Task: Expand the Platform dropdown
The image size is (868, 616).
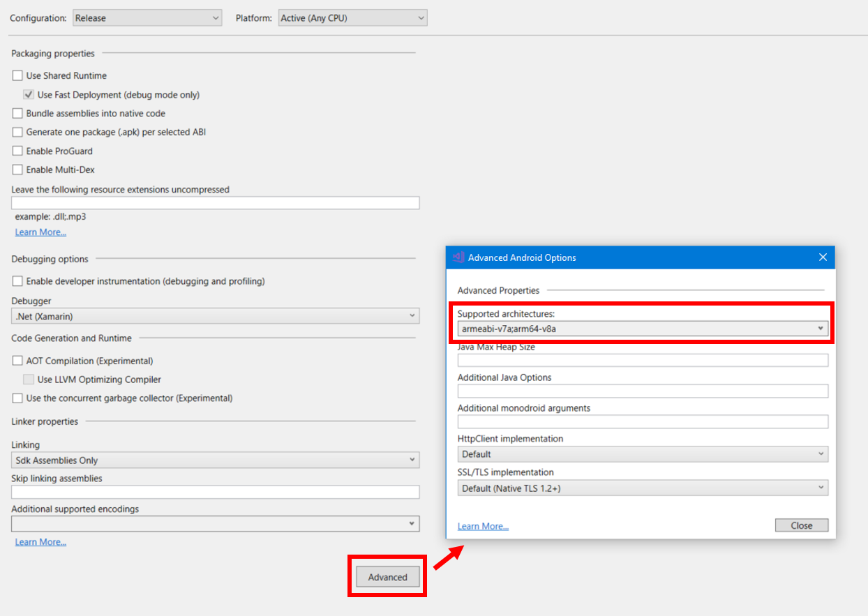Action: click(x=352, y=18)
